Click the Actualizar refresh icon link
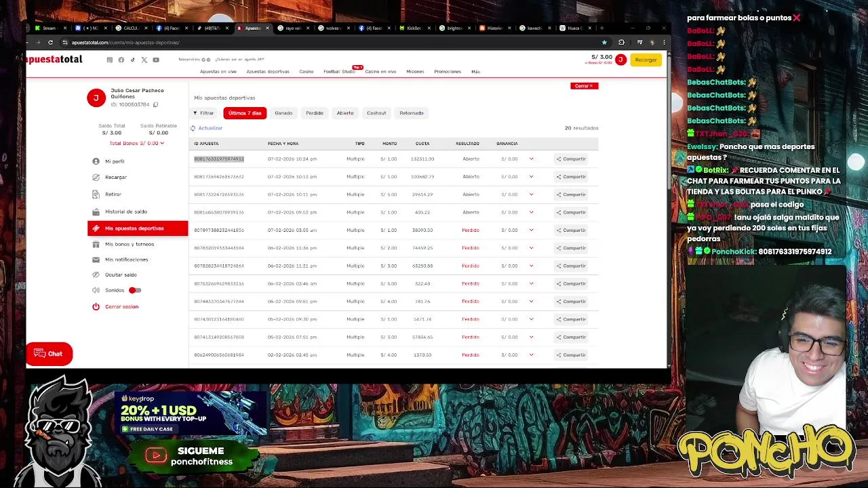The image size is (868, 488). tap(207, 128)
